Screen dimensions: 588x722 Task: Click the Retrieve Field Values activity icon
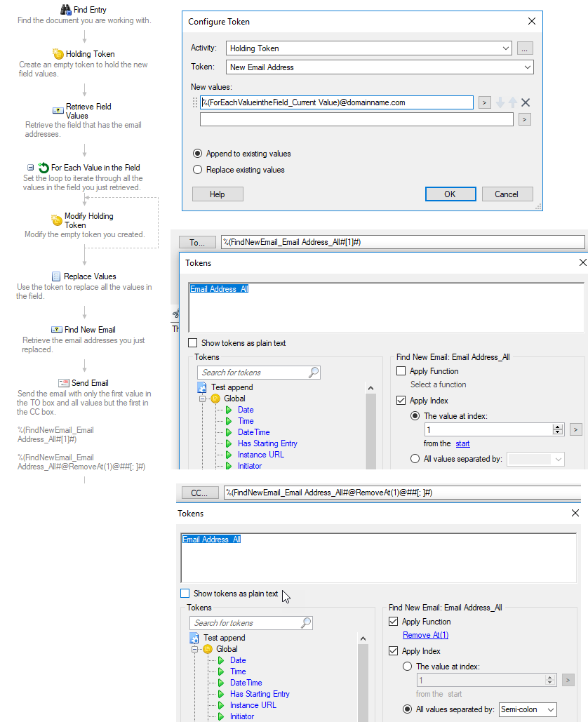pos(58,111)
